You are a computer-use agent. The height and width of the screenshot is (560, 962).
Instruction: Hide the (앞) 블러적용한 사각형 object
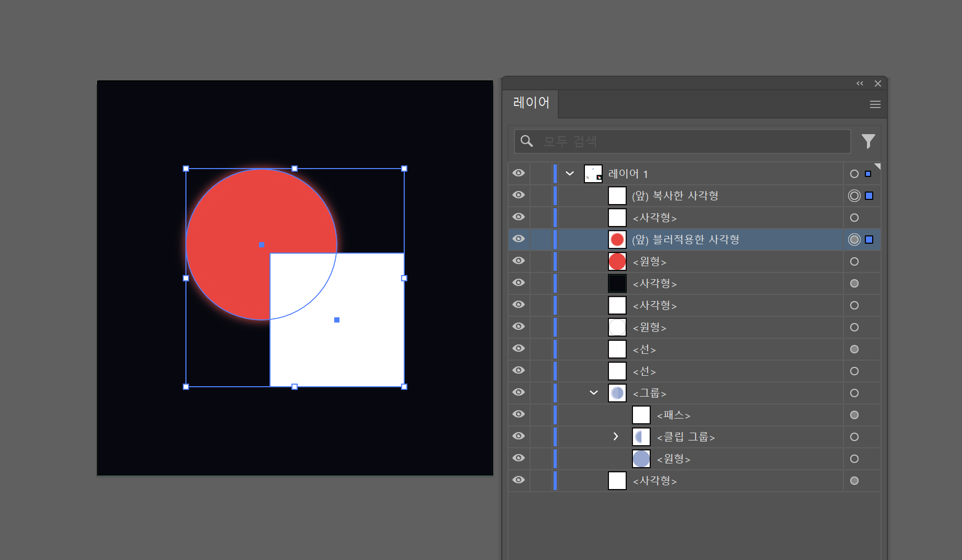coord(519,239)
